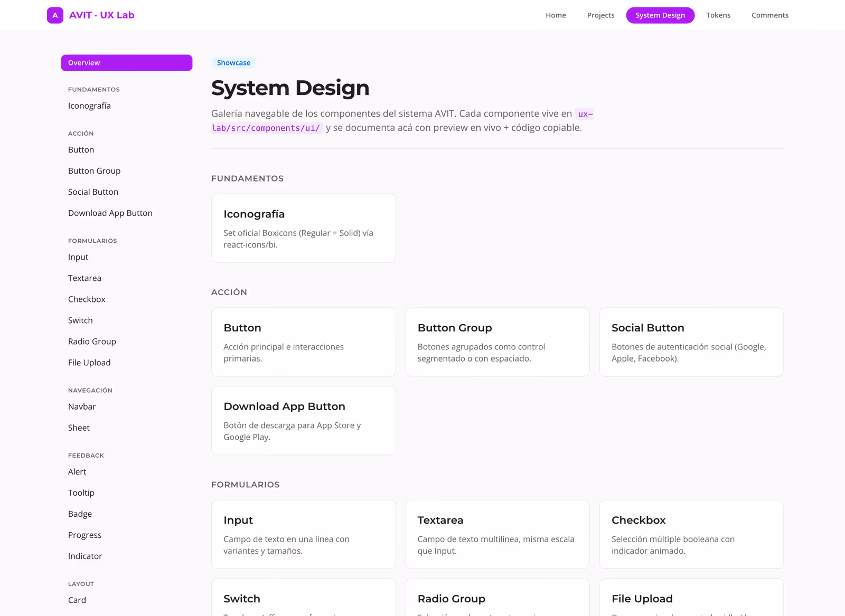Screen dimensions: 845x616
Task: Click the ACCIÓN heading in main content
Action: click(x=229, y=292)
